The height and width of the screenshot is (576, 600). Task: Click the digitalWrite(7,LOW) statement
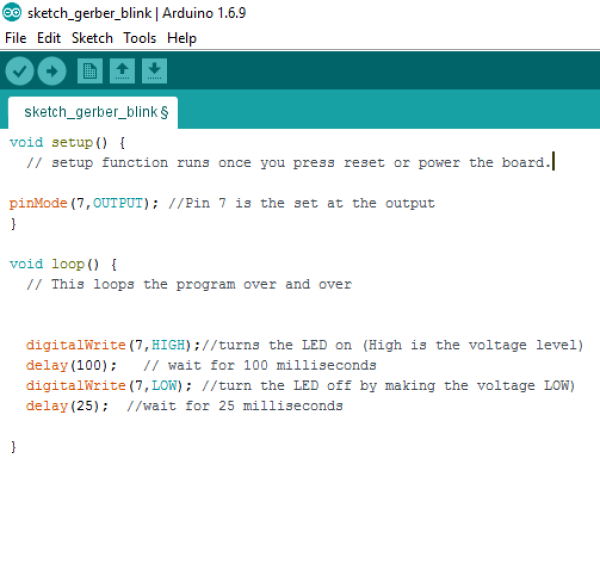(x=109, y=386)
